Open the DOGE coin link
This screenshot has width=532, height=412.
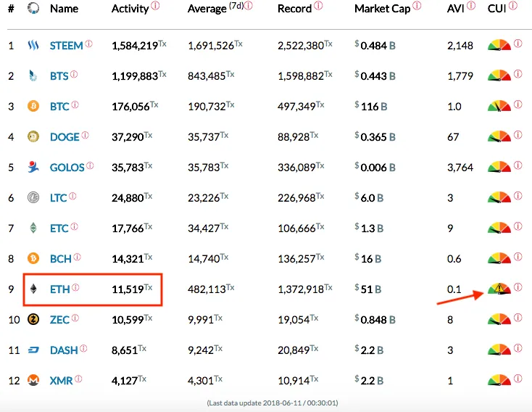[65, 137]
